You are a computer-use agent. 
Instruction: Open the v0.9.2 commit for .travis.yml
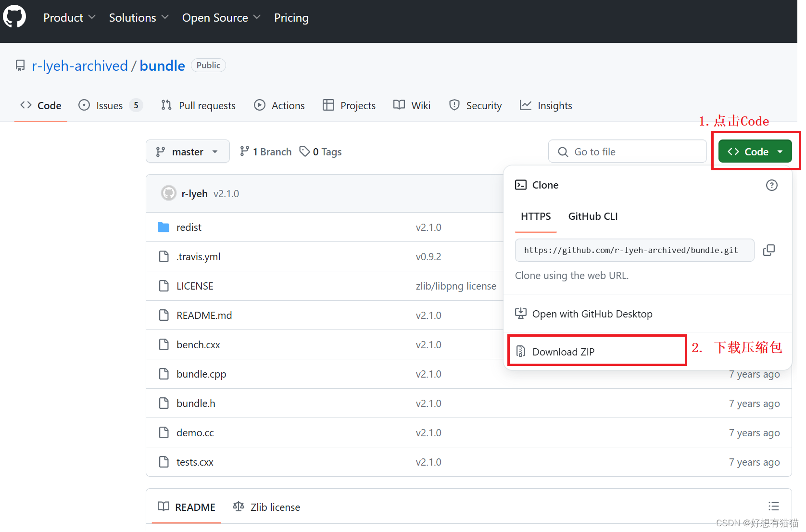(428, 256)
